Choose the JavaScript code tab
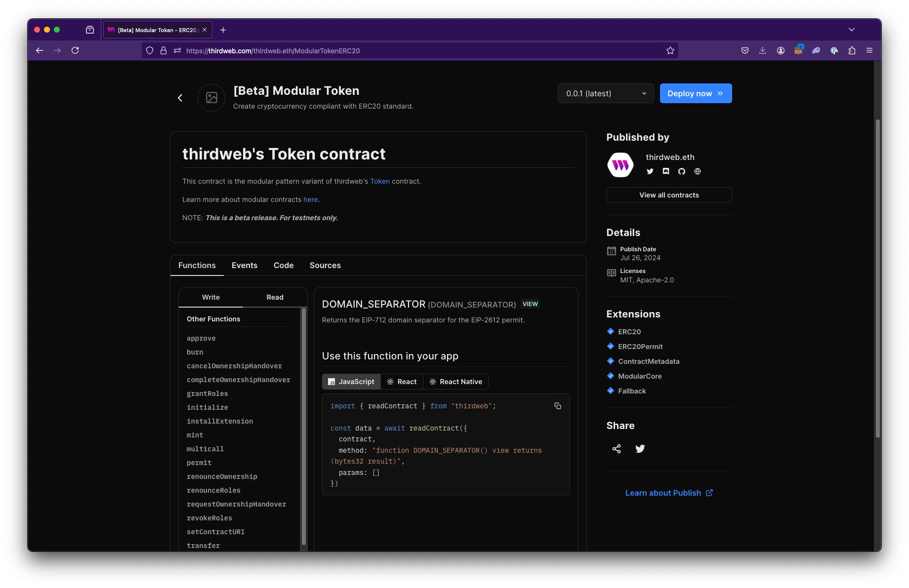This screenshot has height=588, width=909. click(x=352, y=382)
